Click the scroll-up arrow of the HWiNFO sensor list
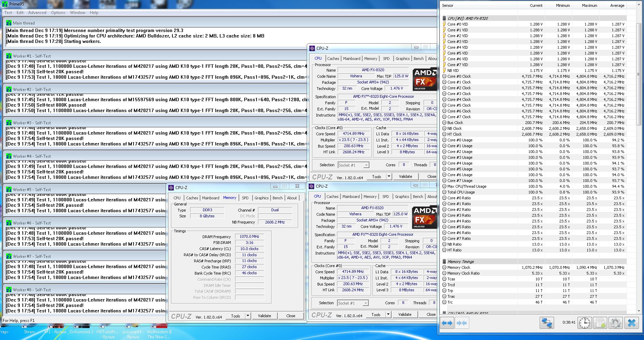This screenshot has height=340, width=644. 639,5
